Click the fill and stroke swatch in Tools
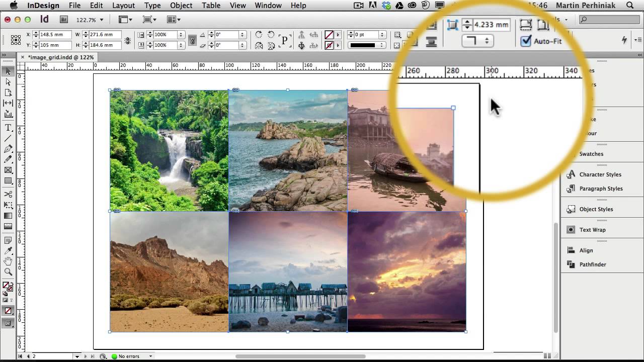Viewport: 644px width, 362px height. tap(8, 287)
